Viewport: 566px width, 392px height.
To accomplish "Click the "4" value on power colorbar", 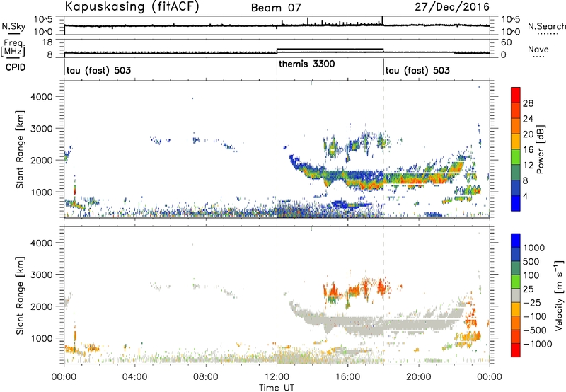I will click(x=526, y=197).
